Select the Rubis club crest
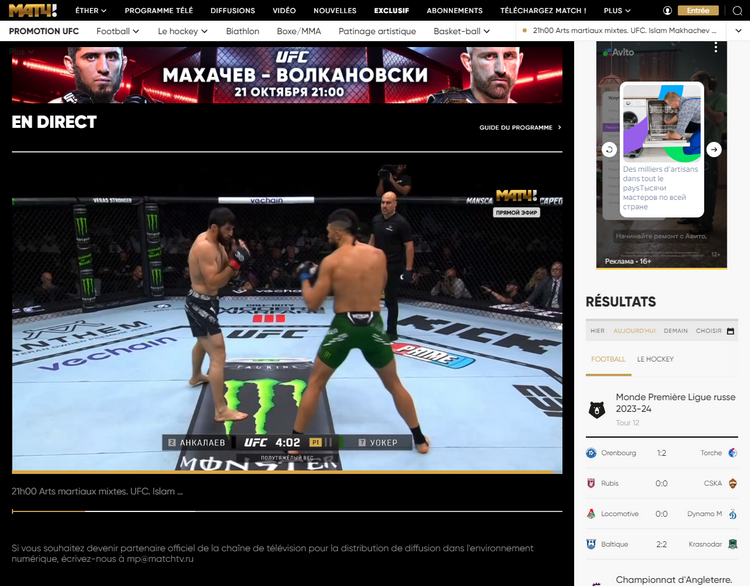This screenshot has width=750, height=586. coord(591,483)
